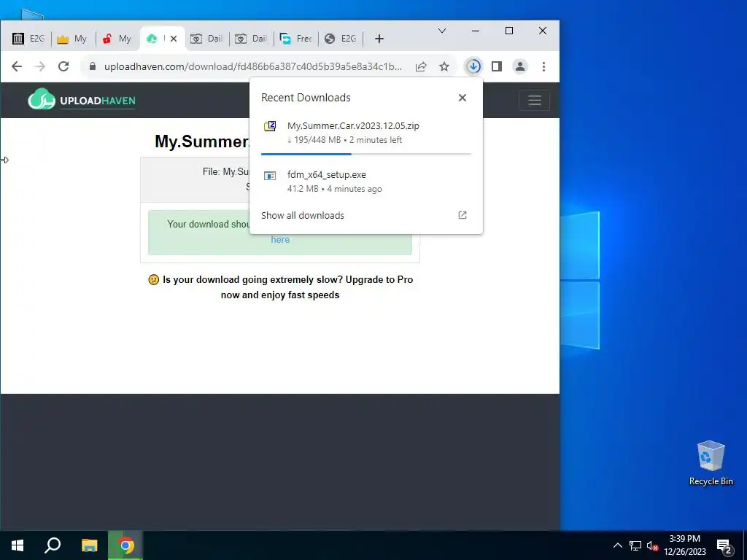The image size is (747, 560).
Task: Switch to the Free tab
Action: point(295,39)
